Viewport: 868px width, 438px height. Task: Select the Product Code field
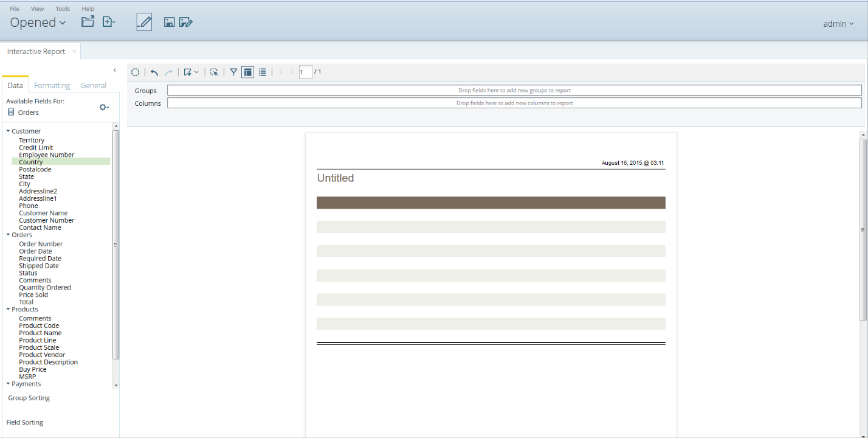39,325
